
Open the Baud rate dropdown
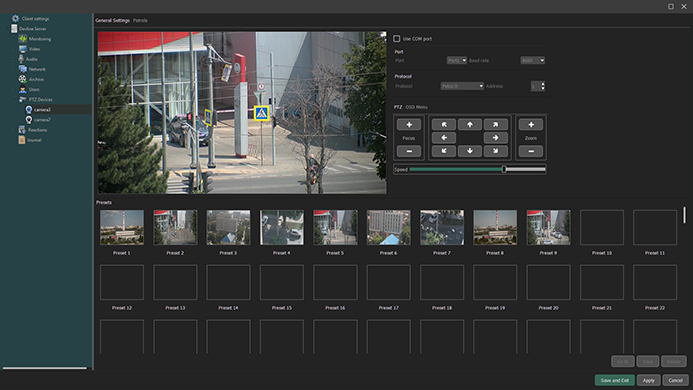click(532, 61)
